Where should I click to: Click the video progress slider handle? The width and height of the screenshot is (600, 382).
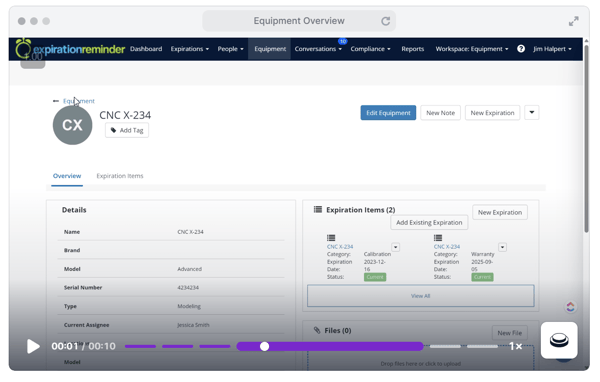[264, 346]
